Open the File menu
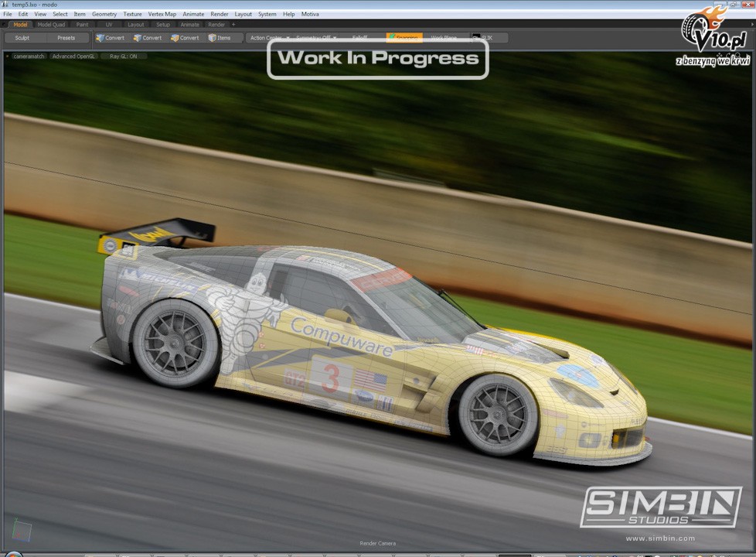The image size is (756, 557). (8, 14)
